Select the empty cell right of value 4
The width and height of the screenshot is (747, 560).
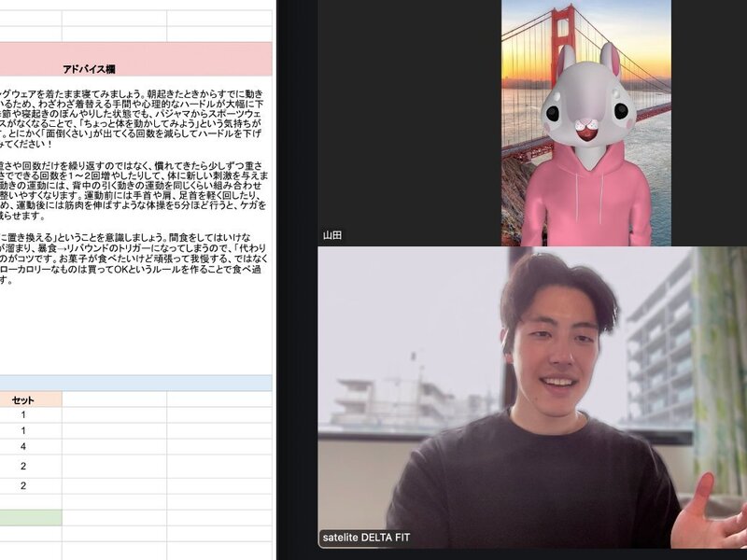click(114, 447)
